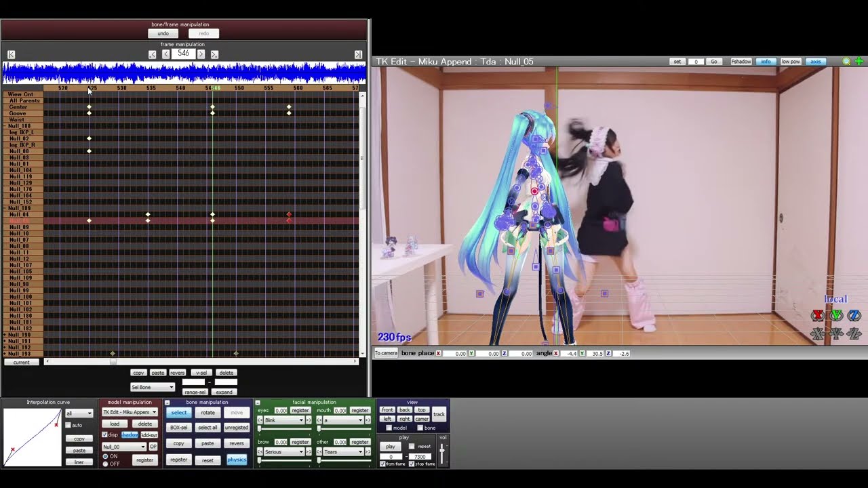This screenshot has height=488, width=868.
Task: Jump to the last frame arrow button
Action: (x=358, y=54)
